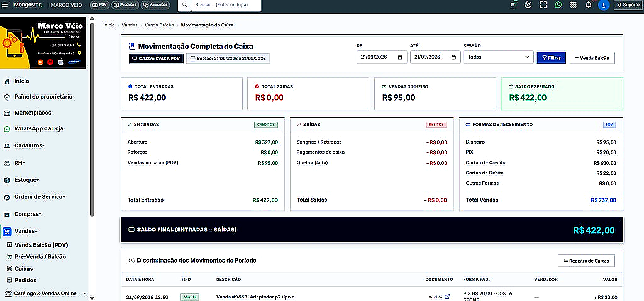Expand the Cadastros menu
Screen dimensions: 644x301
[x=30, y=145]
